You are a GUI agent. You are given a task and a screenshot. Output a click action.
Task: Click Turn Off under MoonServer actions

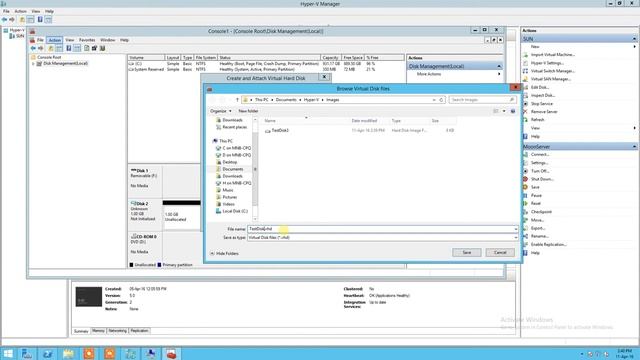coord(540,171)
